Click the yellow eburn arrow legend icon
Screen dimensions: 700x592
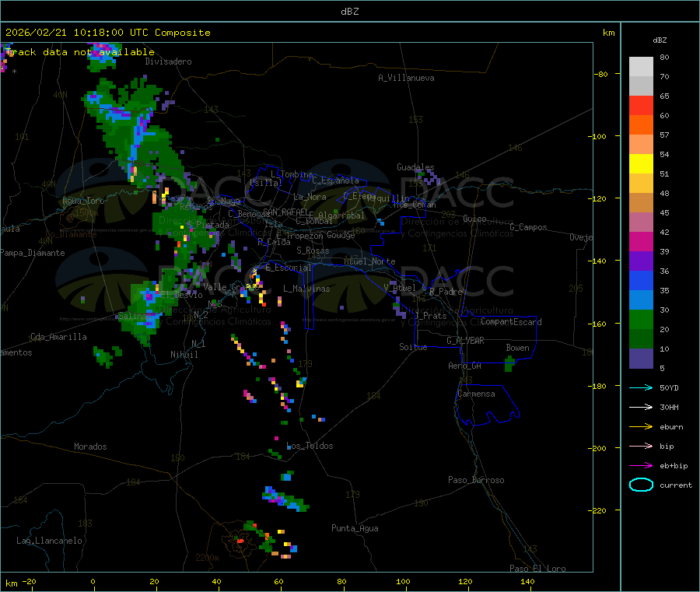tap(641, 427)
